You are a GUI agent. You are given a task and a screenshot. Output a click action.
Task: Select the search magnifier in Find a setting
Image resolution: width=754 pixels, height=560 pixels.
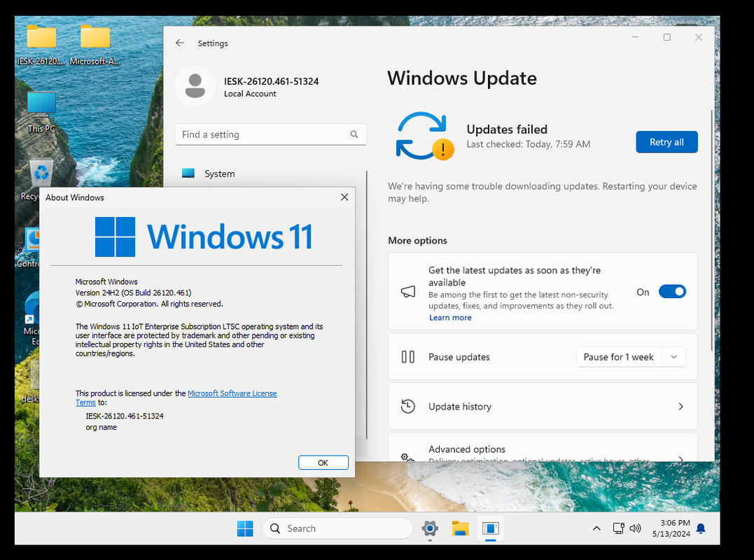click(x=354, y=134)
